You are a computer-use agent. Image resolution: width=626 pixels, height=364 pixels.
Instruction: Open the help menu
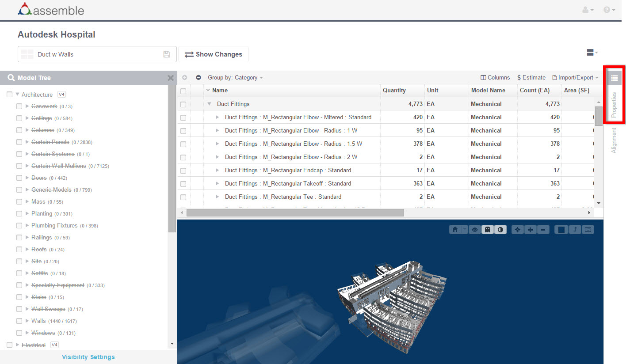pos(609,10)
